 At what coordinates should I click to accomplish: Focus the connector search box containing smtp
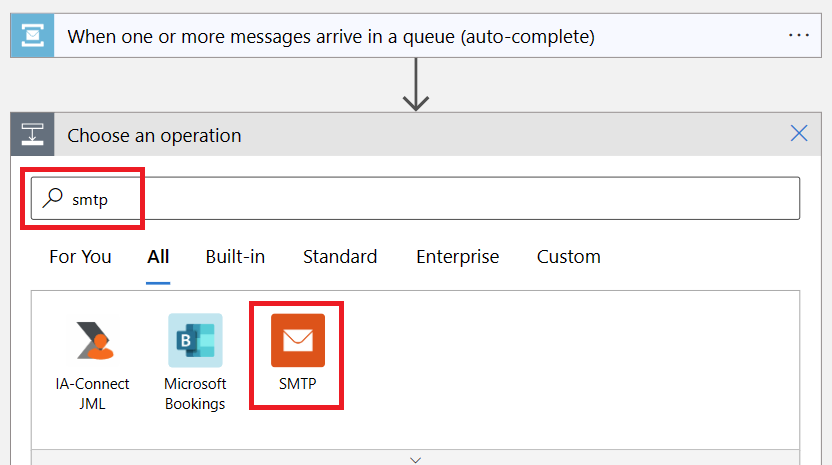415,198
